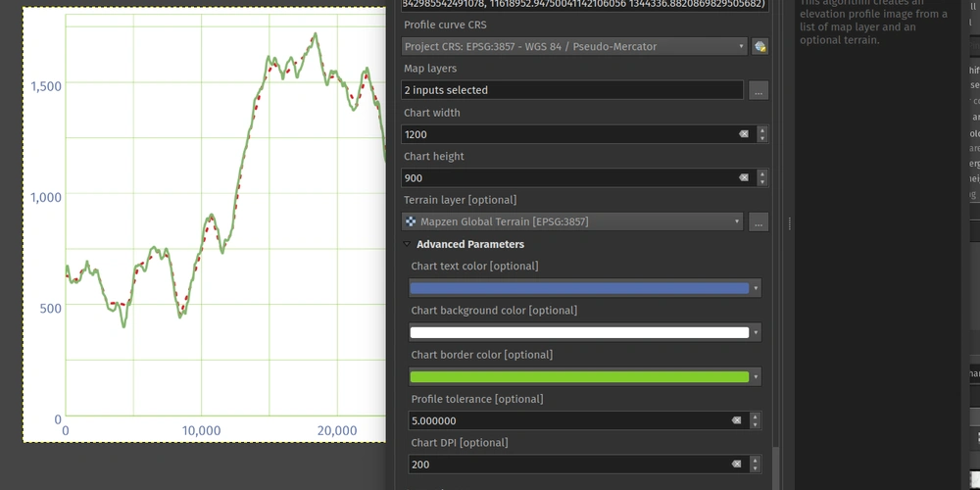Click the 'Terrain layer [optional]' label
The height and width of the screenshot is (490, 980).
[460, 200]
